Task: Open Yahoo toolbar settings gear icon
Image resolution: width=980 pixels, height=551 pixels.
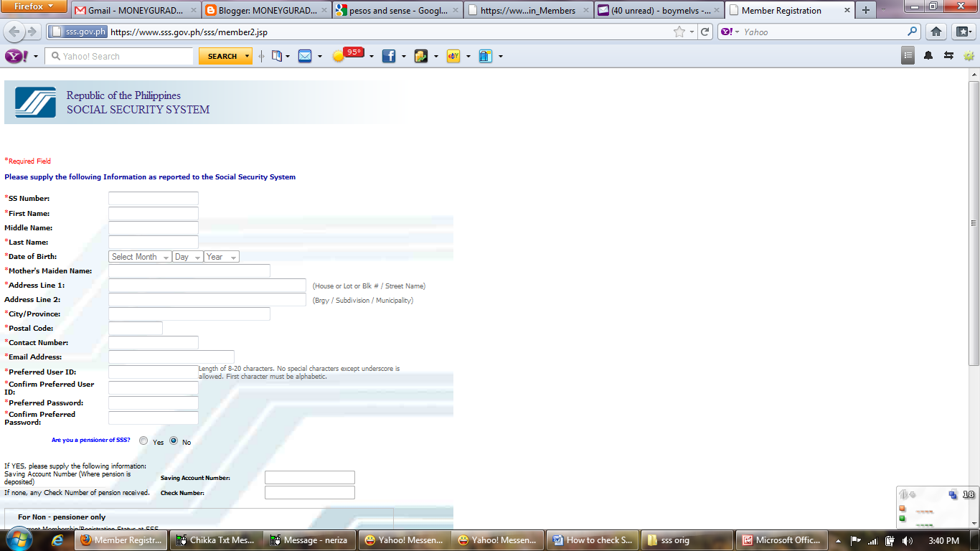Action: coord(969,55)
